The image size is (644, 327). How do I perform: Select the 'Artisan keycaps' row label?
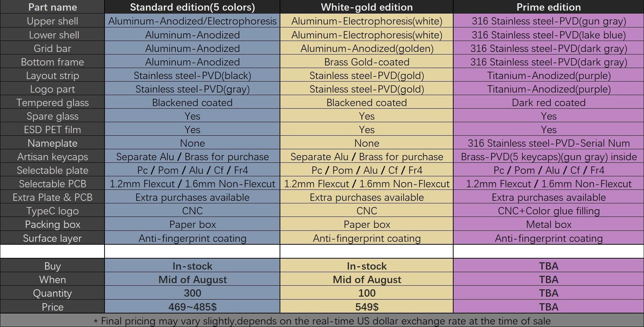pyautogui.click(x=52, y=157)
